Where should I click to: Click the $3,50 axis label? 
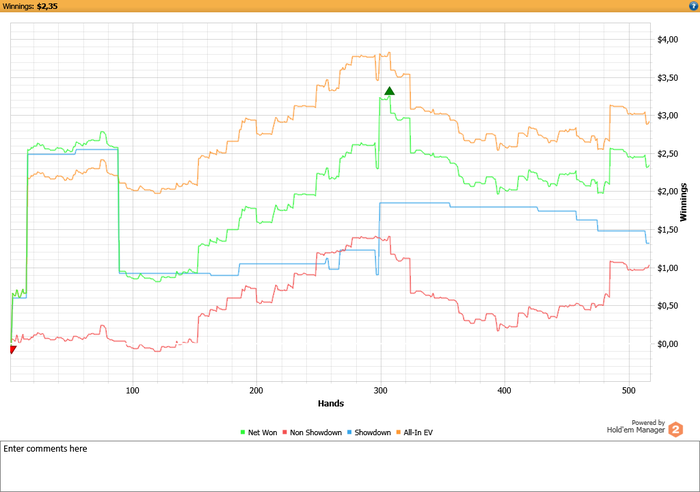point(667,78)
